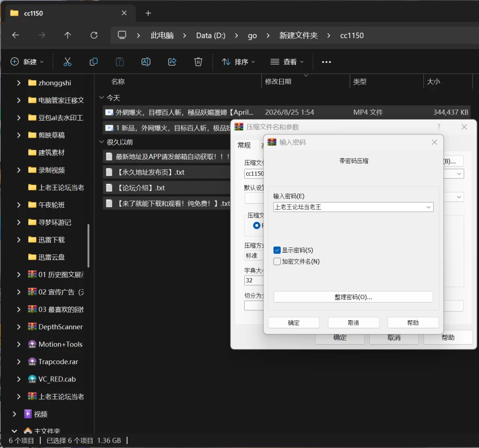Screen dimensions: 479x448
Task: Go up one folder level arrow
Action: tap(68, 35)
